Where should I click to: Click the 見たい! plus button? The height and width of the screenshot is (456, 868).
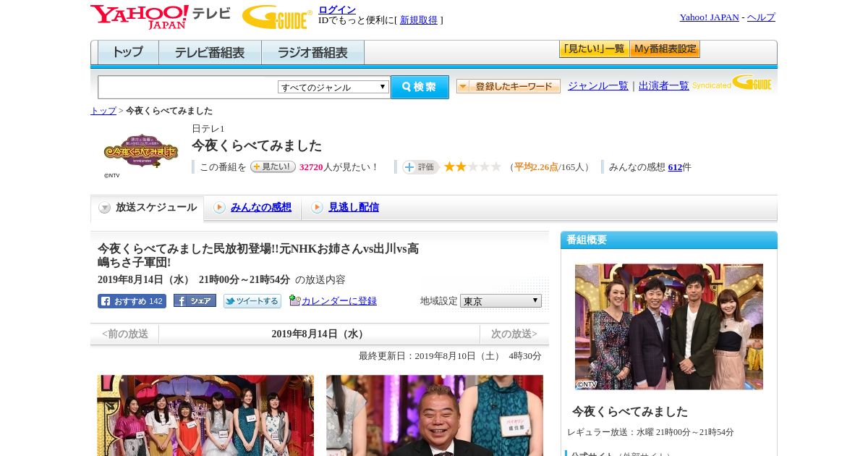[273, 166]
